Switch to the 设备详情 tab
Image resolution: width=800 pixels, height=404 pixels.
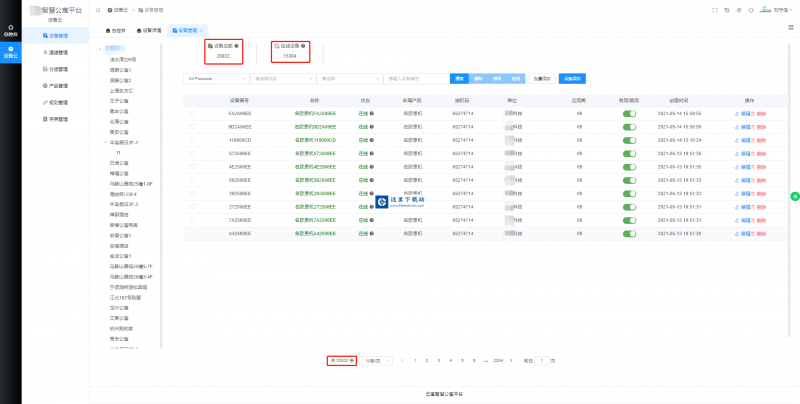150,31
